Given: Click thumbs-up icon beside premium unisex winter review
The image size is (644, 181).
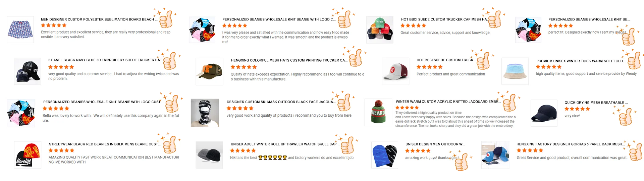Looking at the screenshot, I should pos(634,61).
